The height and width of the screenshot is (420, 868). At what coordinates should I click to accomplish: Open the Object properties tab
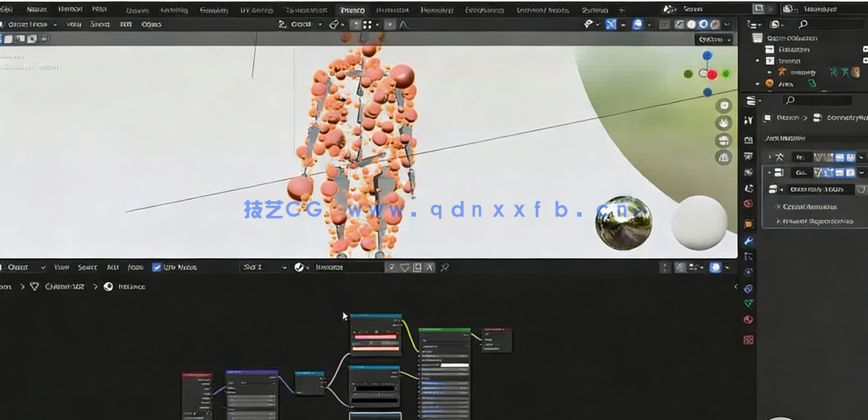tap(748, 224)
